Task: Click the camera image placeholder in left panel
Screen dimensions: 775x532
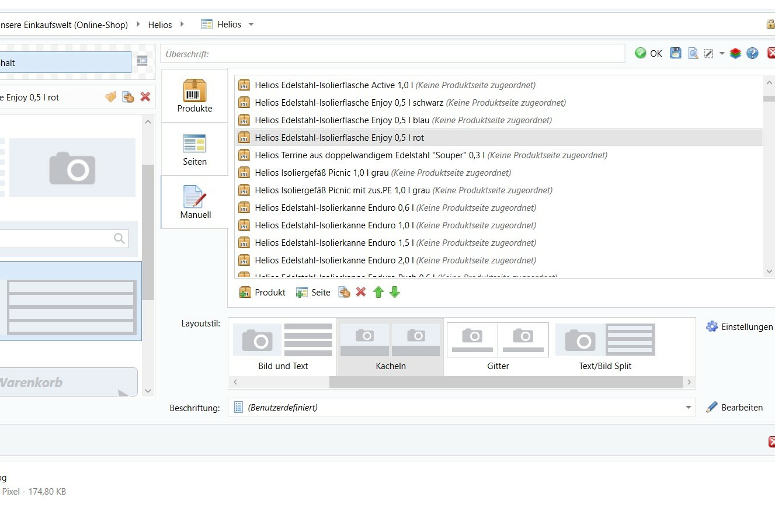Action: [72, 168]
